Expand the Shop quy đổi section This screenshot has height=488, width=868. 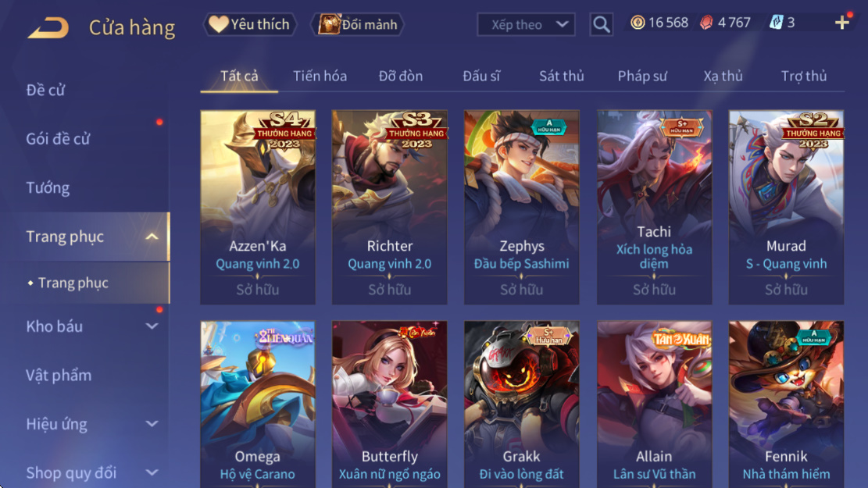click(152, 472)
